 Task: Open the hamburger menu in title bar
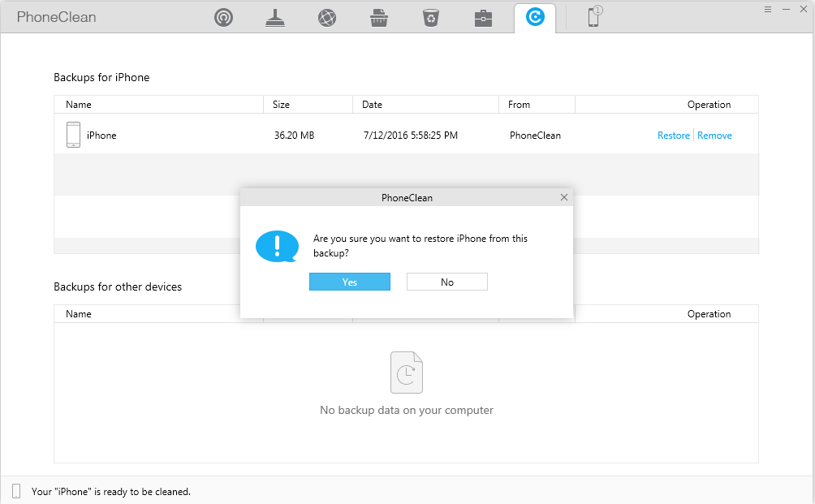point(768,9)
